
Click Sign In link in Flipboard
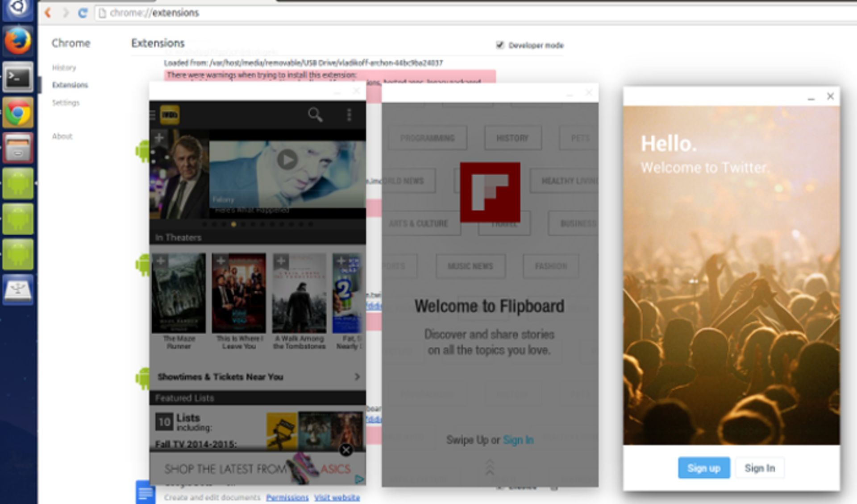click(x=518, y=440)
